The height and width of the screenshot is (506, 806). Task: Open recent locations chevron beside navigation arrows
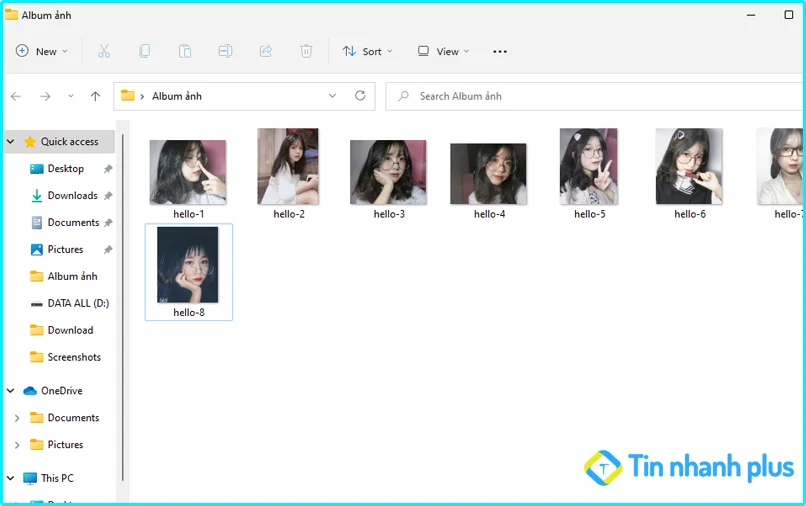(x=71, y=96)
